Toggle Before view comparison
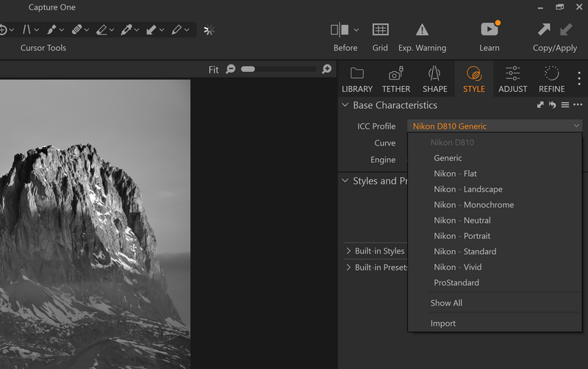The height and width of the screenshot is (369, 588). [x=340, y=29]
